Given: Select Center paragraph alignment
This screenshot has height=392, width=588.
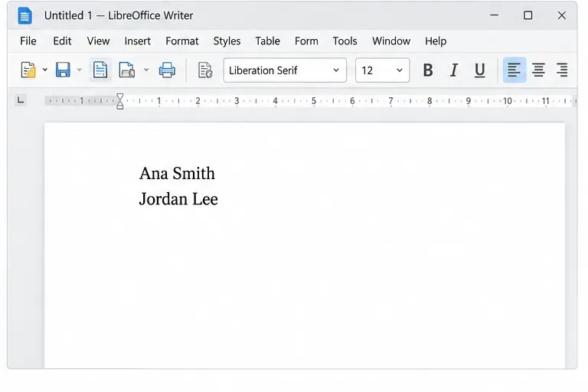Looking at the screenshot, I should [538, 70].
